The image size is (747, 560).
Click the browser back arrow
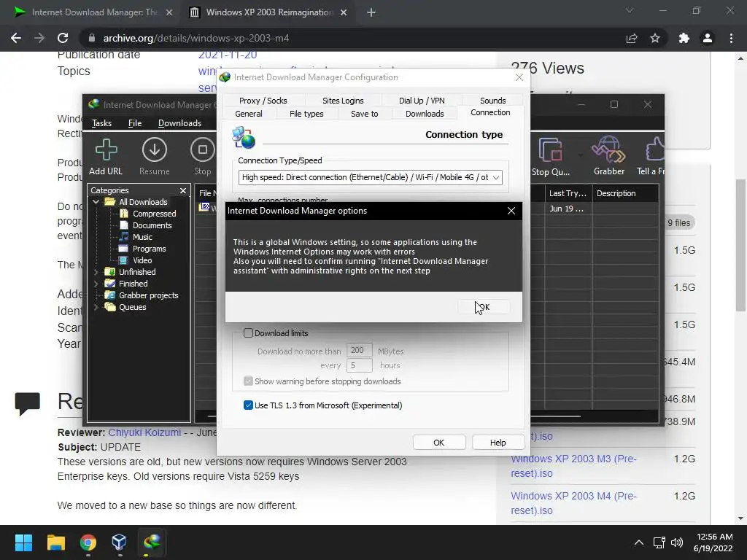click(16, 38)
